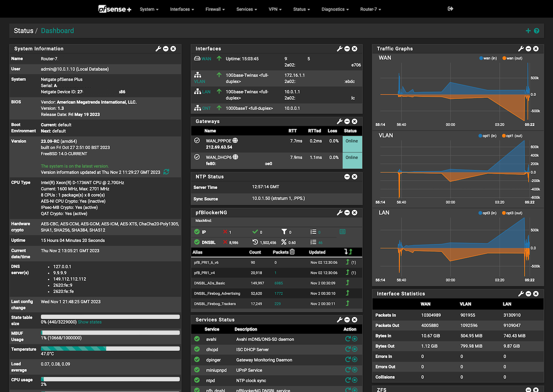
Task: Open the Router-7 menu
Action: coord(371,9)
